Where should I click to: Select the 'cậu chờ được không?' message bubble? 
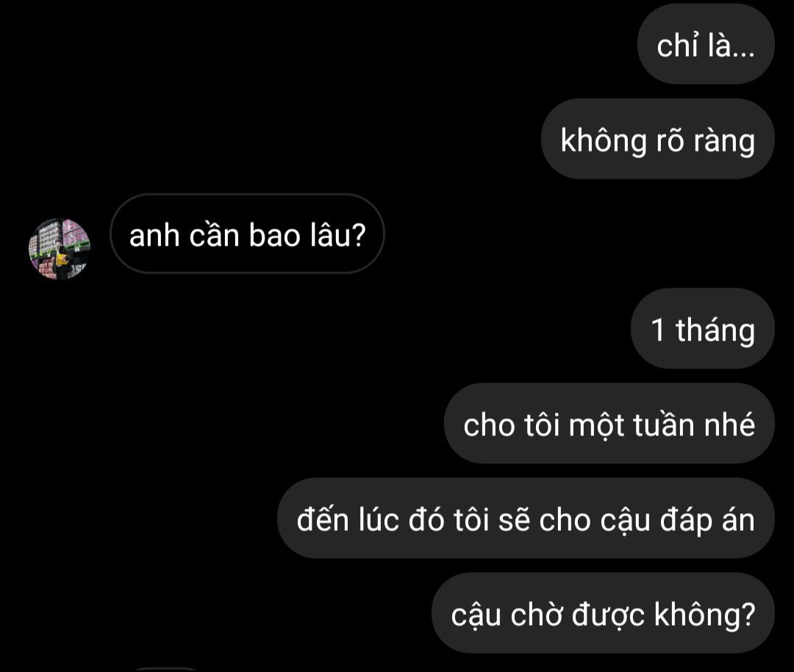(603, 613)
